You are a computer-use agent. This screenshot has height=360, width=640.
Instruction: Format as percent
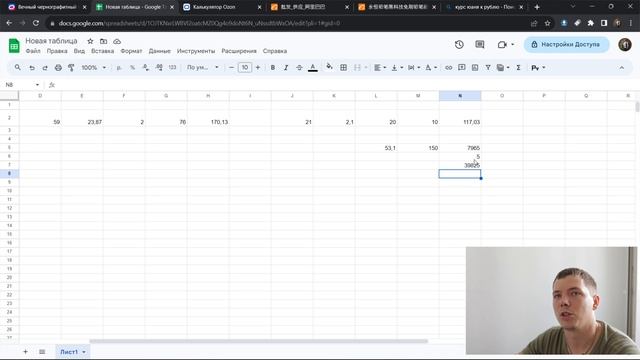(x=132, y=68)
